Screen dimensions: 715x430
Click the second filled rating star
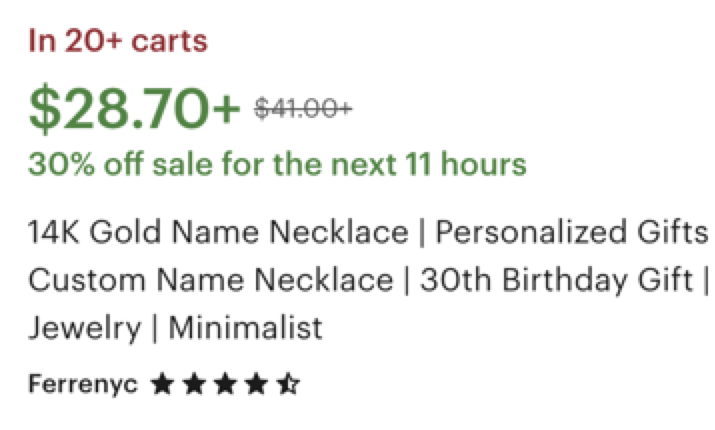[194, 383]
